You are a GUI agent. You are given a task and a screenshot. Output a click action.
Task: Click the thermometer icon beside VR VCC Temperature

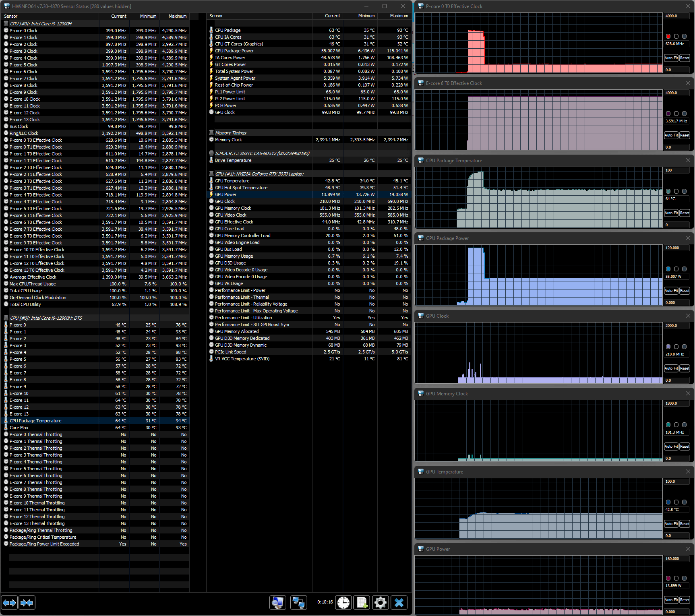click(x=211, y=359)
